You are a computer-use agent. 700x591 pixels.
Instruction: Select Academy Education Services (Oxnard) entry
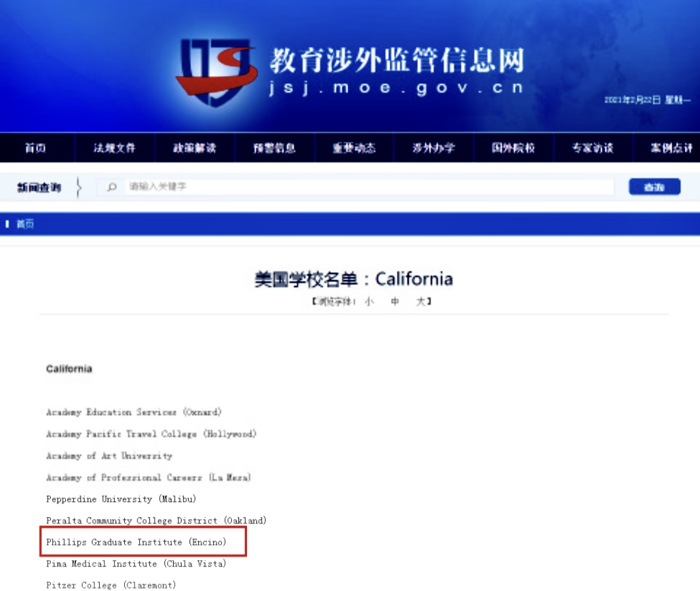tap(134, 412)
